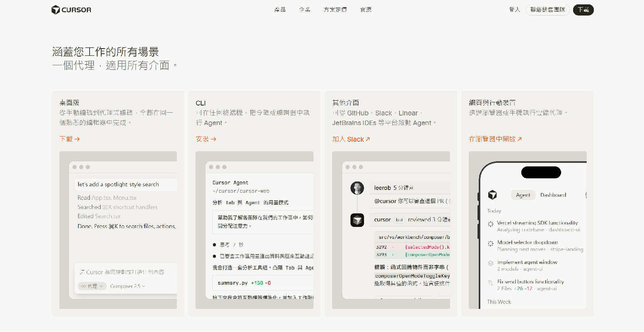Click the This Week section label
644x332 pixels.
pos(499,302)
